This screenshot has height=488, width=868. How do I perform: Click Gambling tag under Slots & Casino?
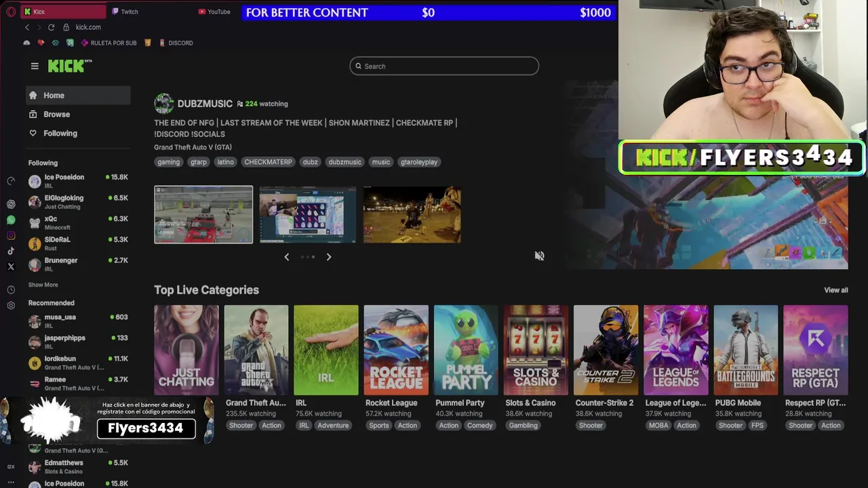pyautogui.click(x=524, y=426)
